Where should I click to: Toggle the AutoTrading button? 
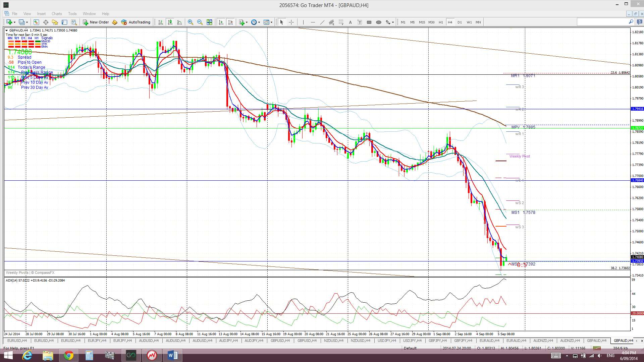pos(136,22)
